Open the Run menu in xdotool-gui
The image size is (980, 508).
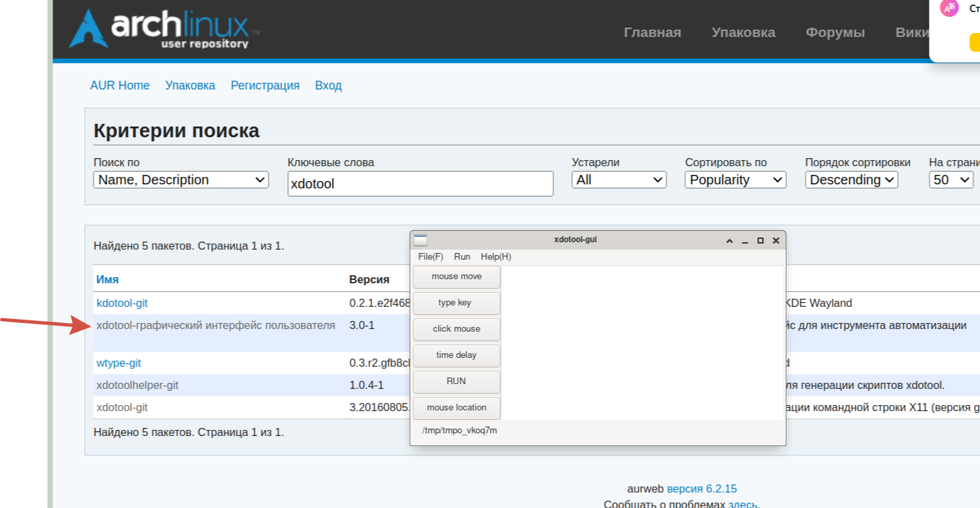tap(462, 257)
